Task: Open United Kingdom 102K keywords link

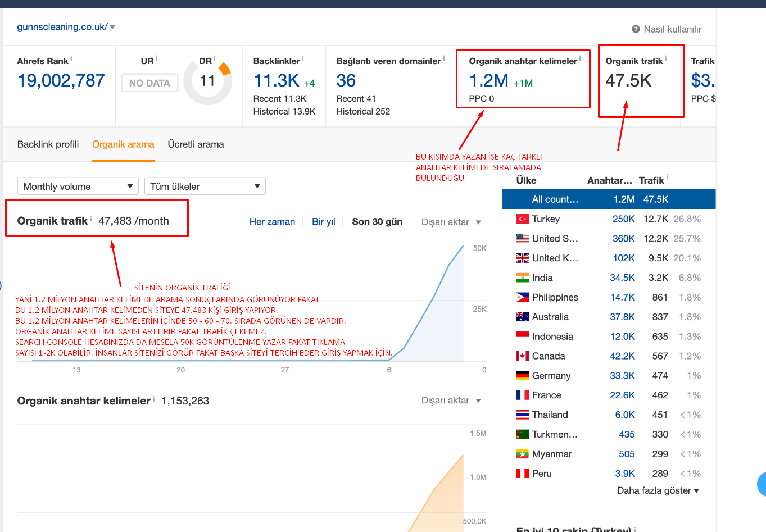Action: point(623,258)
